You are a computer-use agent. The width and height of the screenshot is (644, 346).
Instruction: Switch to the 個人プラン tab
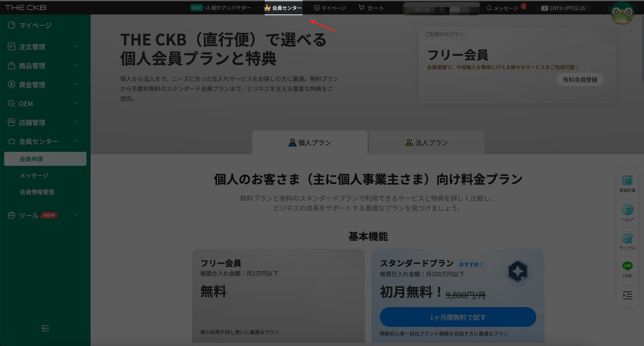(x=310, y=142)
